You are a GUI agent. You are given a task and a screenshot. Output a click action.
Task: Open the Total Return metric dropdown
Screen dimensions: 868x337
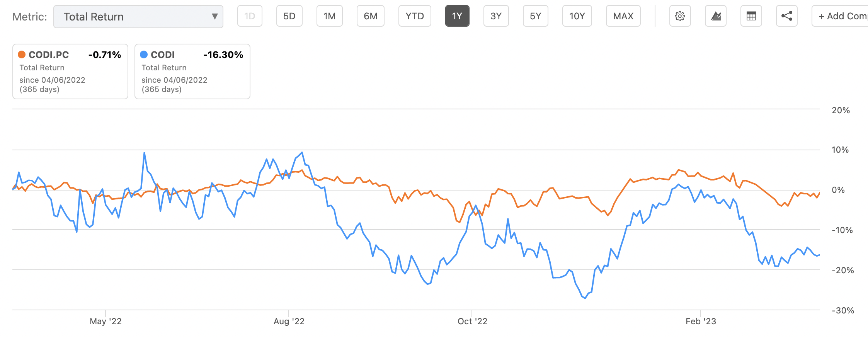131,17
